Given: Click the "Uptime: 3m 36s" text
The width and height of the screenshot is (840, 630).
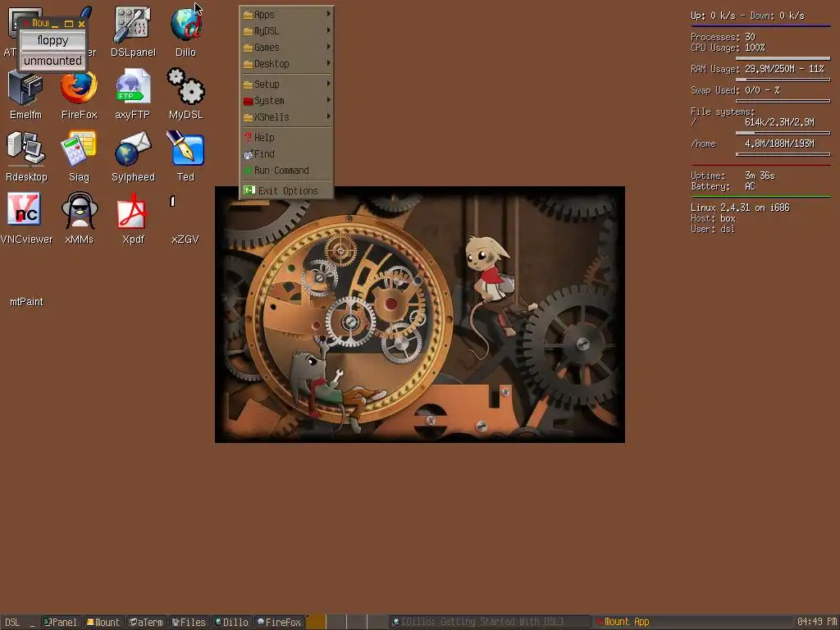Looking at the screenshot, I should pyautogui.click(x=733, y=176).
